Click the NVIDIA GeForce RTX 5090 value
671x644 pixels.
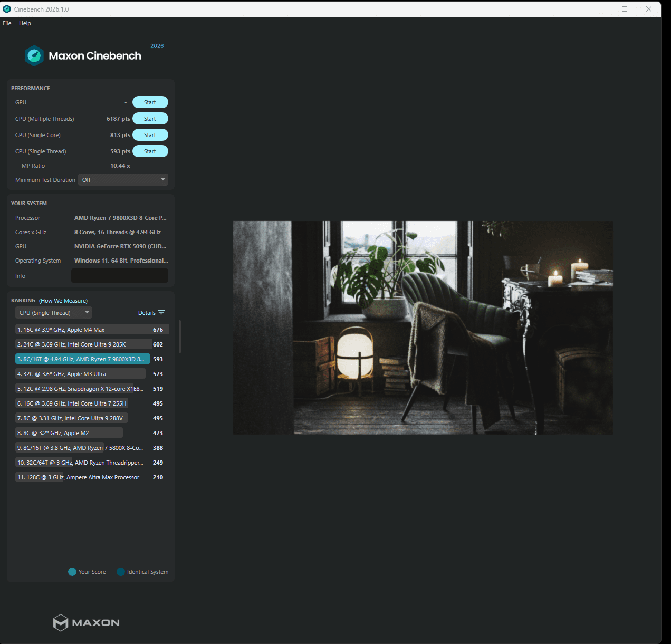pyautogui.click(x=120, y=246)
